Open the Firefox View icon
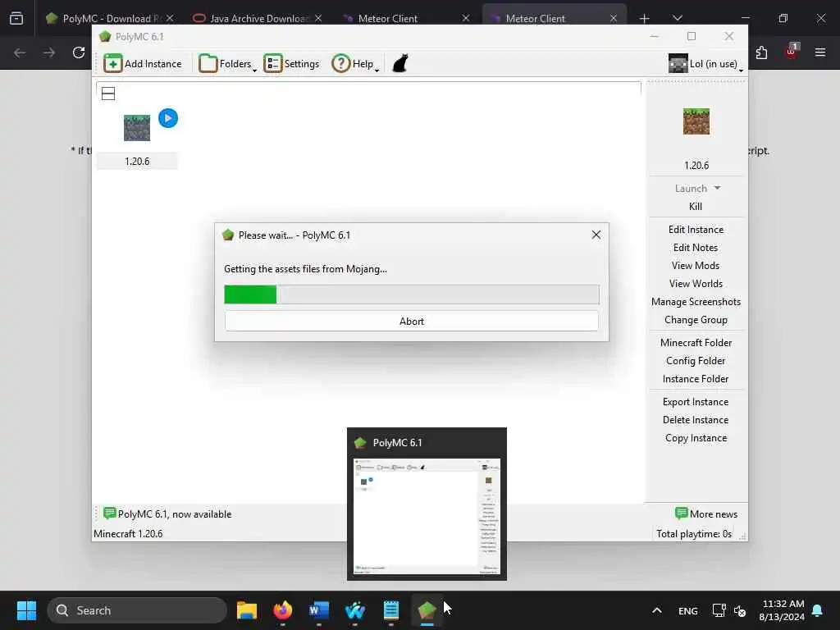This screenshot has height=630, width=840. tap(16, 18)
